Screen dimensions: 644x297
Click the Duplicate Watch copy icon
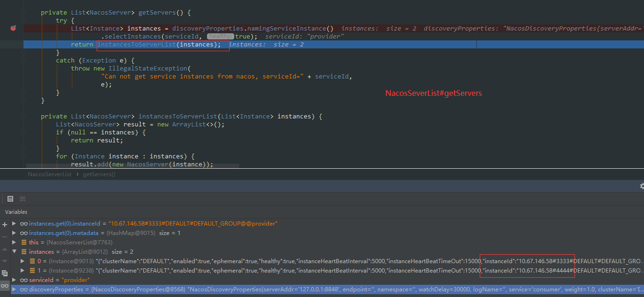pyautogui.click(x=5, y=273)
